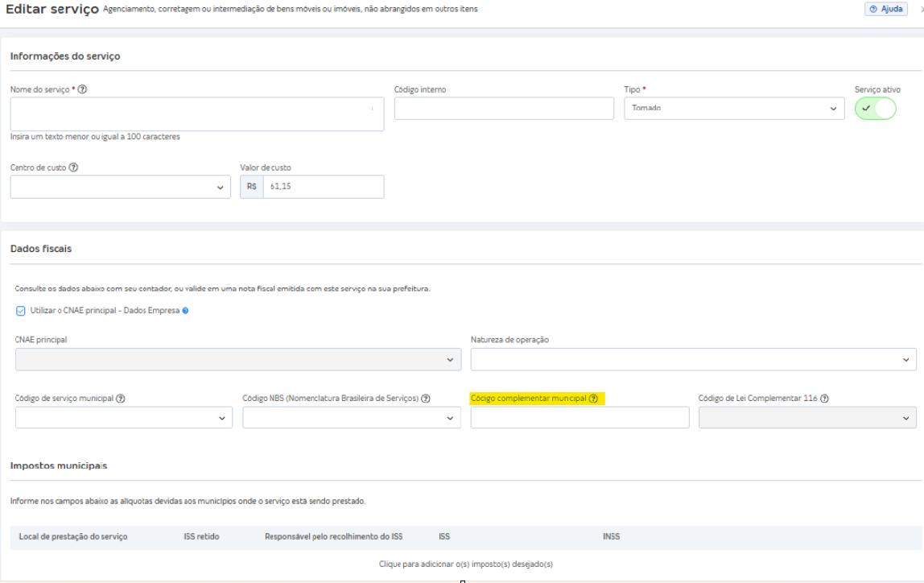The image size is (924, 583).
Task: Click the 'Ajuda' button
Action: [885, 10]
